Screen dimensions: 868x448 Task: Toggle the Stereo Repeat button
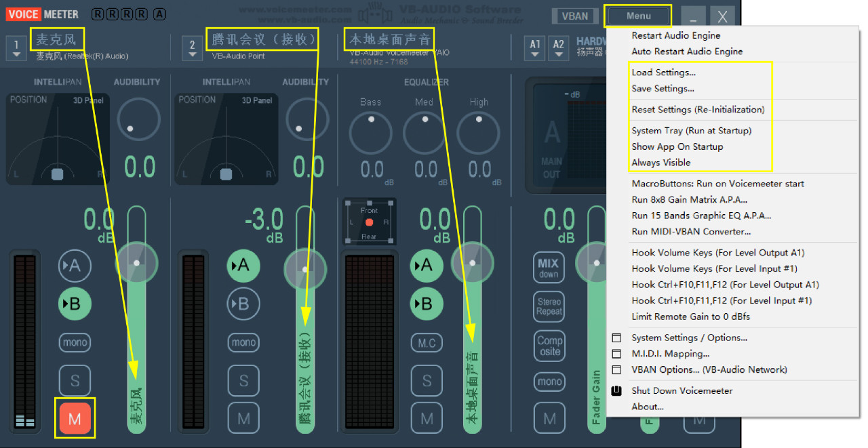pyautogui.click(x=549, y=306)
